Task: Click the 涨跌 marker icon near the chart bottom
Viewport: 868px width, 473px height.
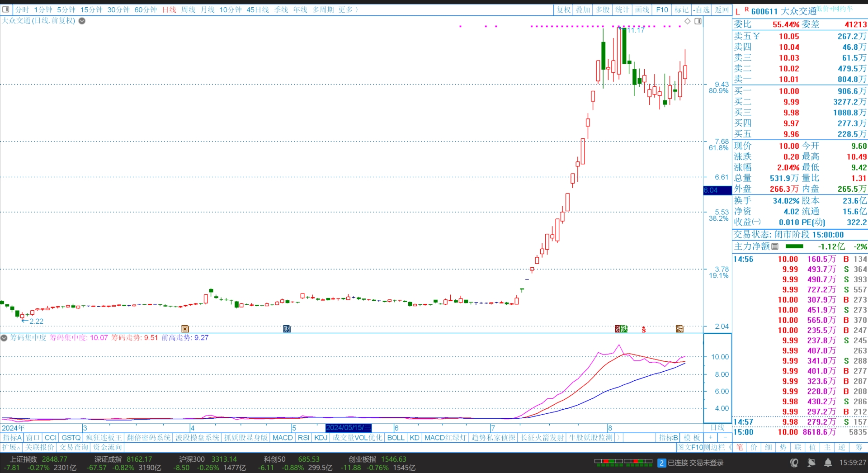Action: click(x=621, y=329)
